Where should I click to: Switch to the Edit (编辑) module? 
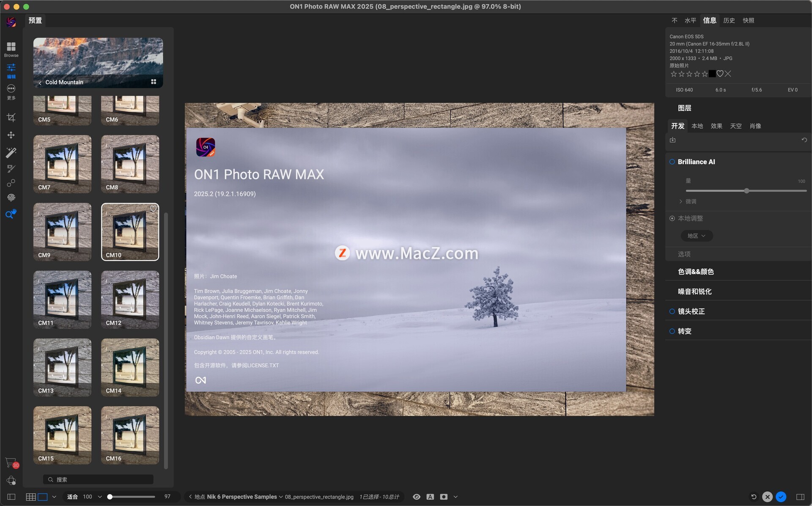[x=11, y=71]
